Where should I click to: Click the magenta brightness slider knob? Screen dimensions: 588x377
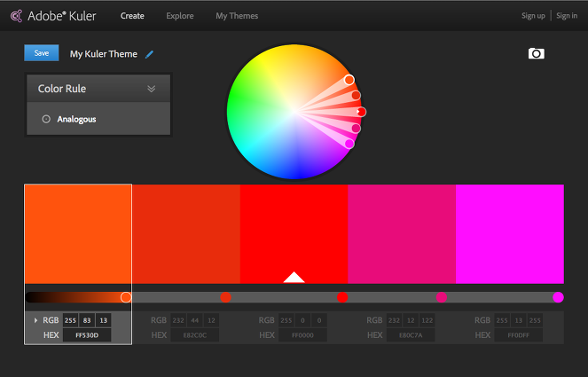(x=559, y=297)
